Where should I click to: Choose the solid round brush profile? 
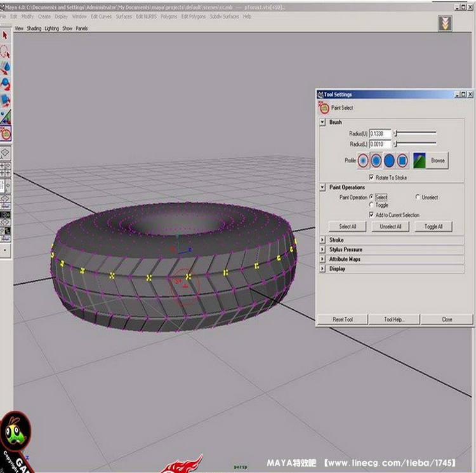(x=389, y=161)
